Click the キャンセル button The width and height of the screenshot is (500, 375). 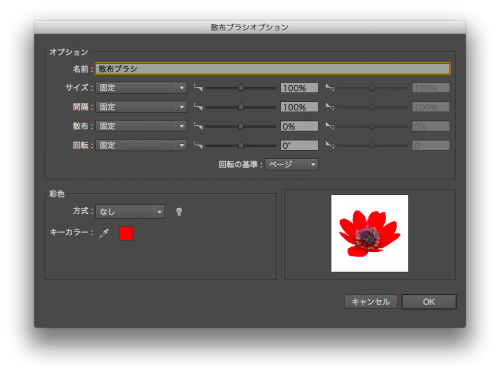coord(371,302)
